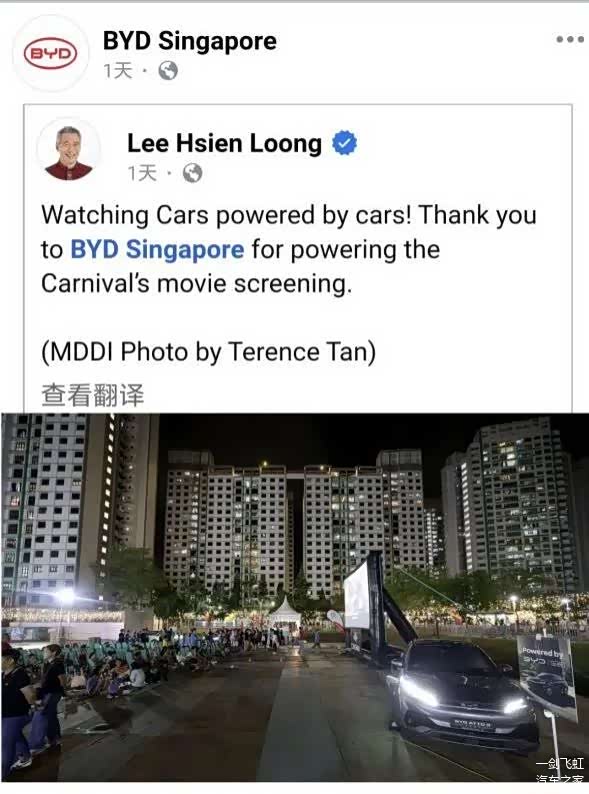Click the public globe icon under BYD Singapore
The image size is (589, 794).
point(168,71)
